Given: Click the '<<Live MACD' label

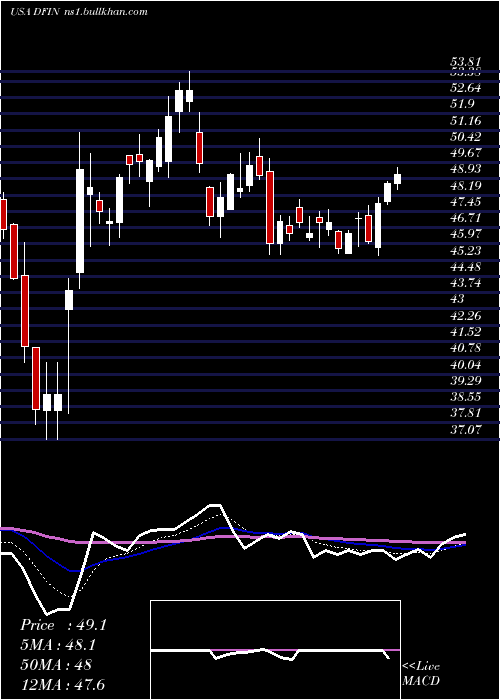Looking at the screenshot, I should coord(421,674).
